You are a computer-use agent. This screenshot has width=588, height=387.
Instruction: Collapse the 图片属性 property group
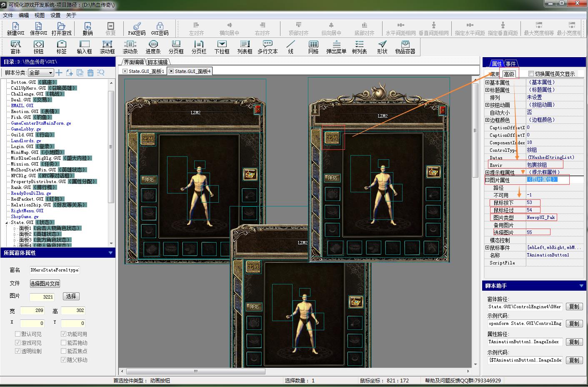coord(487,180)
